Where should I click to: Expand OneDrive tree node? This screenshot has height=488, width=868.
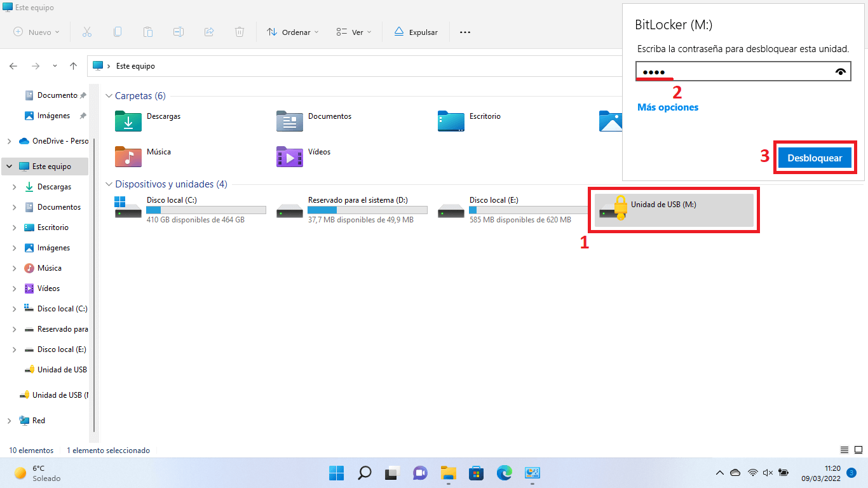tap(9, 141)
